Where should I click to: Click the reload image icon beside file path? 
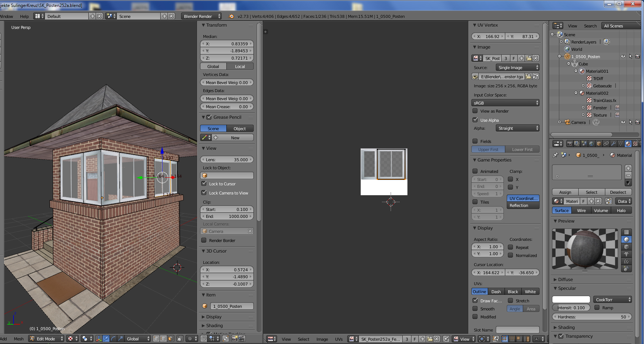coord(536,77)
